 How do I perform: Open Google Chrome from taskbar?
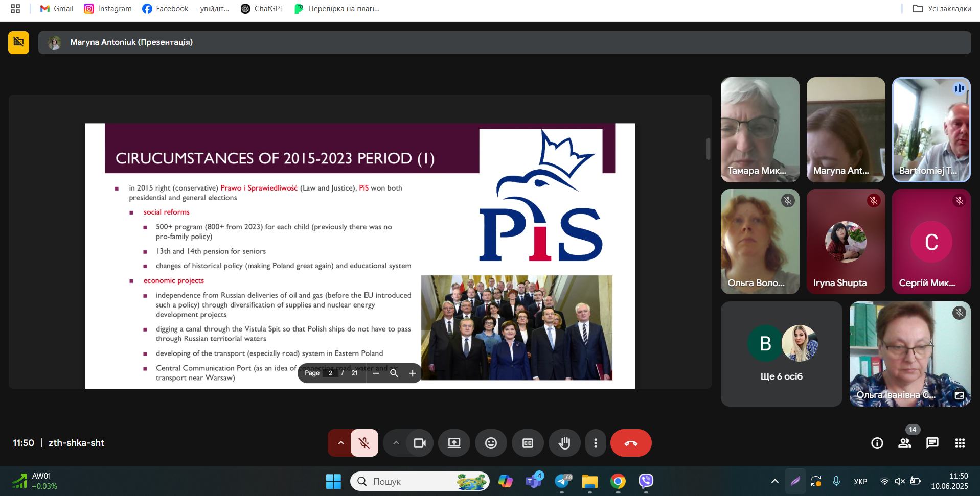[x=618, y=481]
